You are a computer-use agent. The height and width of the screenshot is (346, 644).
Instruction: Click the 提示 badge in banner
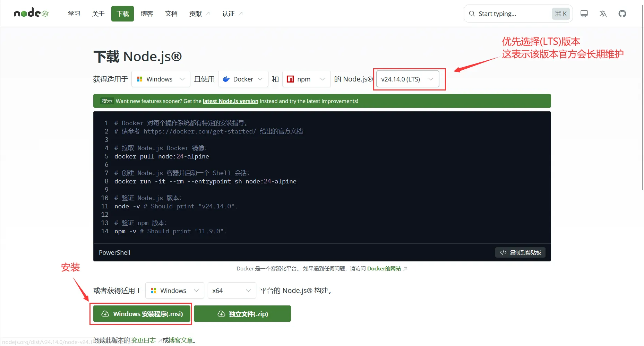[107, 101]
